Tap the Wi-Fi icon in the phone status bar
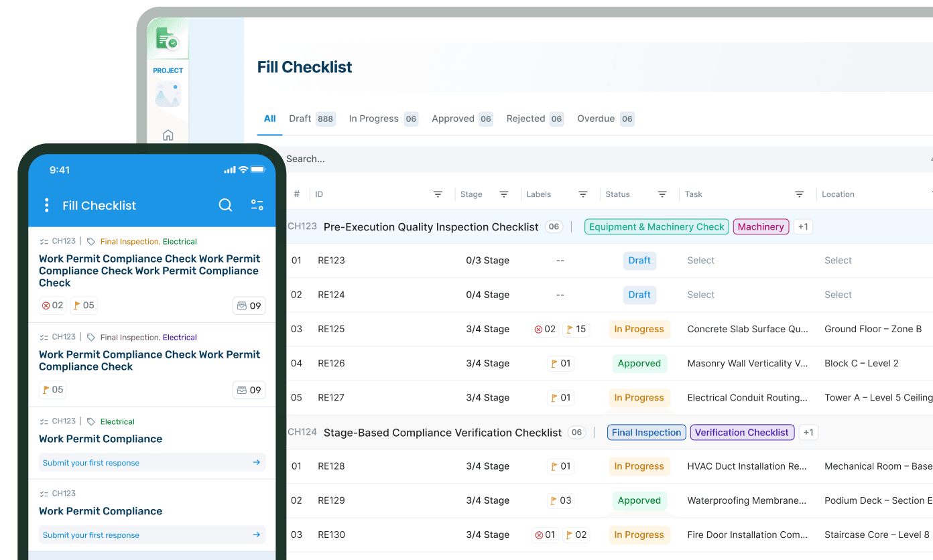 coord(243,169)
